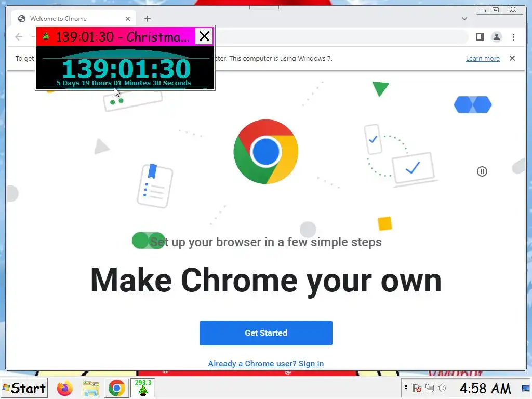The width and height of the screenshot is (532, 399).
Task: Minimize the Chrome window
Action: click(x=483, y=10)
